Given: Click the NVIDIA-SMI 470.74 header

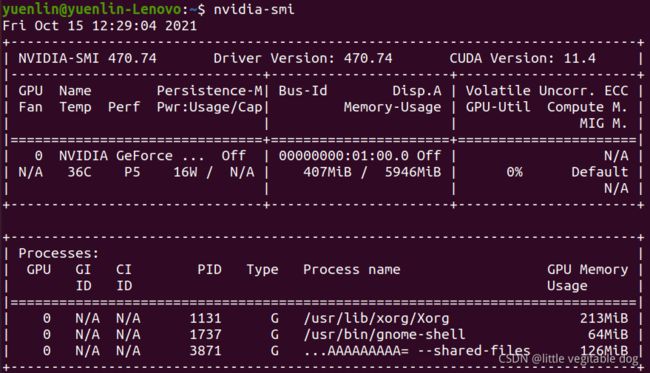Looking at the screenshot, I should 87,58.
